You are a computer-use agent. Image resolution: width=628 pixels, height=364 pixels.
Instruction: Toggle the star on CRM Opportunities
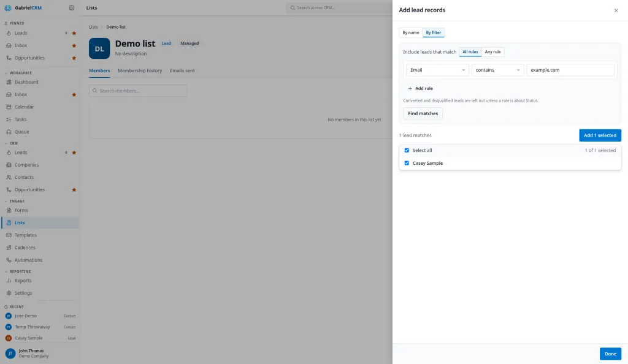coord(74,190)
